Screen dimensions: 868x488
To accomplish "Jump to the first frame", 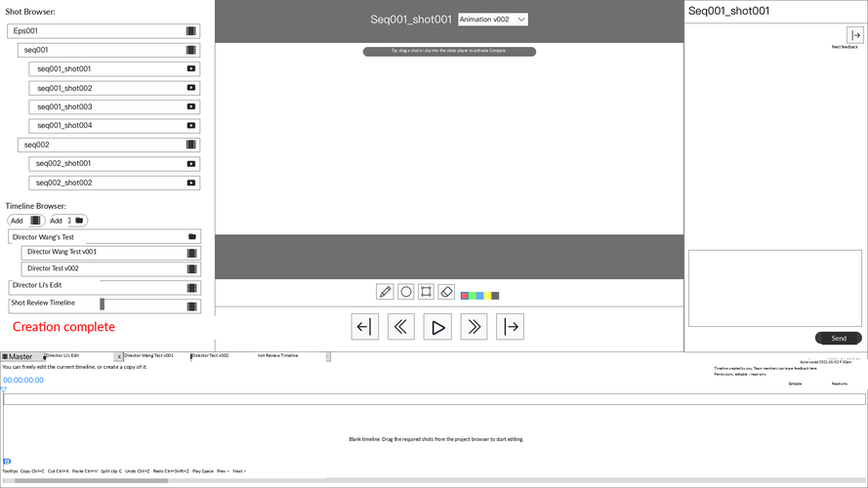I will pos(365,327).
